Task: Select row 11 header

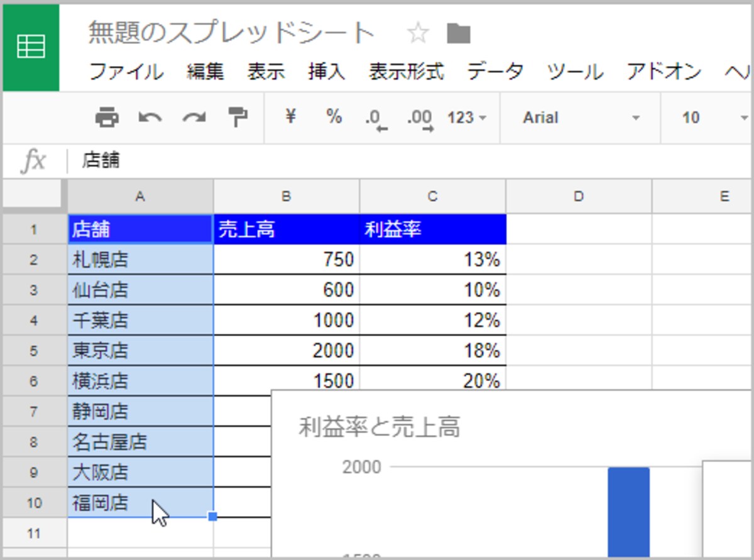Action: coord(33,534)
